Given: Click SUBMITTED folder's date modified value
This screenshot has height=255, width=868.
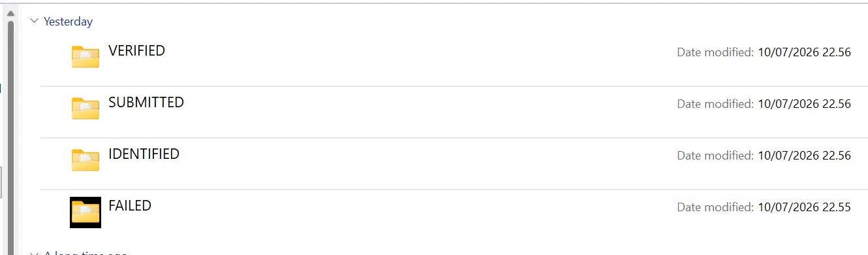Looking at the screenshot, I should coord(804,104).
